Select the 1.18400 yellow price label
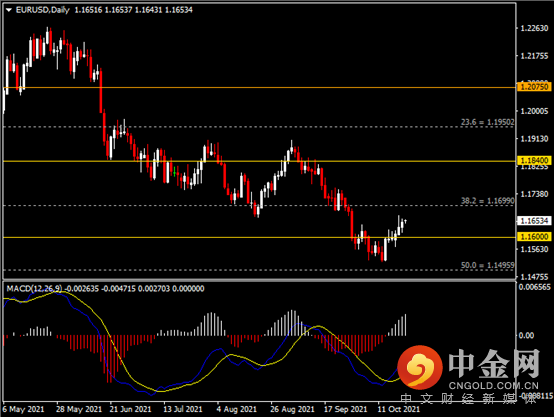The width and height of the screenshot is (554, 417). pyautogui.click(x=534, y=160)
